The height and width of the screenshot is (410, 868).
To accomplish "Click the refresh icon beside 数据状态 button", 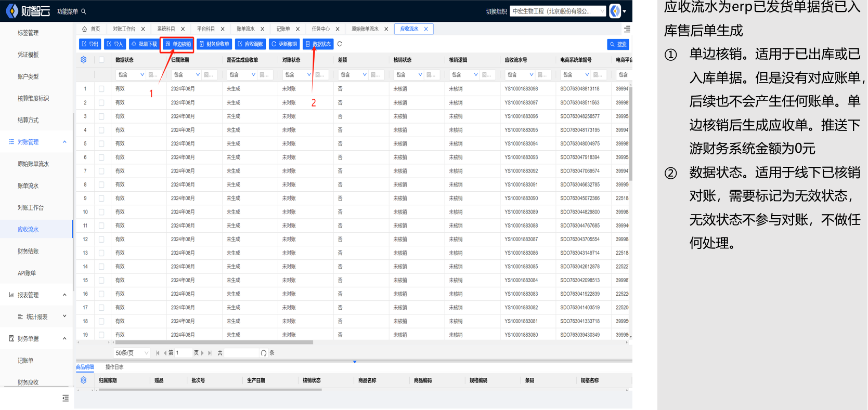I will click(340, 44).
